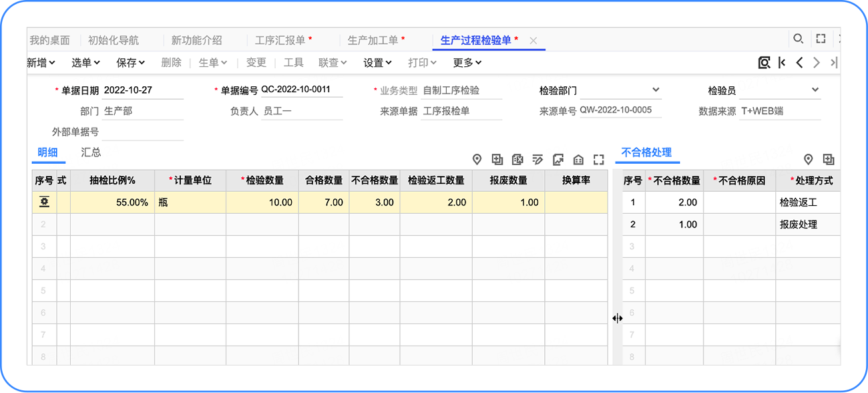Close the 生产过程检验单 tab
The image size is (868, 393).
coord(533,41)
